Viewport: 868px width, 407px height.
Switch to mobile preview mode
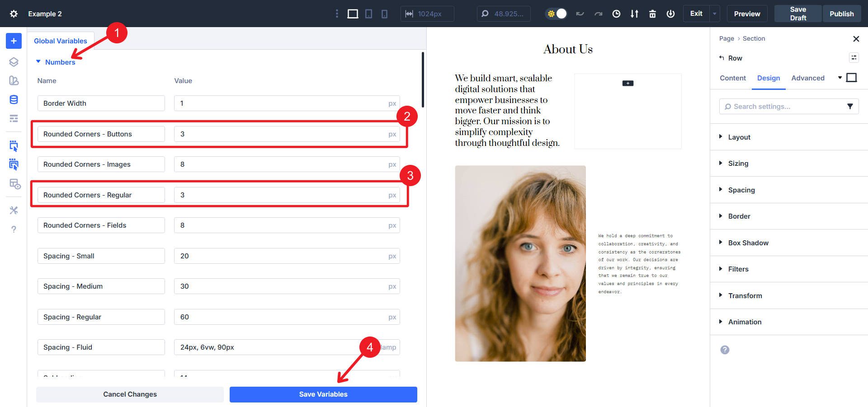[384, 14]
